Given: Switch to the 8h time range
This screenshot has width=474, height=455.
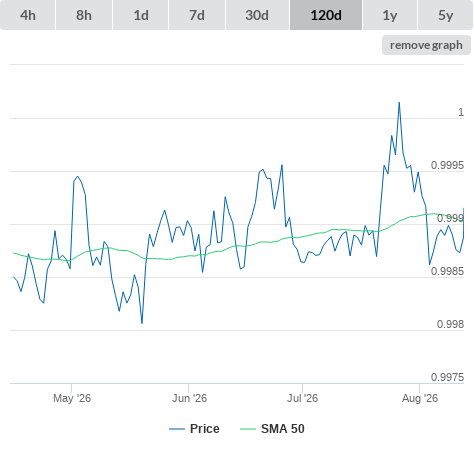Looking at the screenshot, I should click(x=84, y=15).
